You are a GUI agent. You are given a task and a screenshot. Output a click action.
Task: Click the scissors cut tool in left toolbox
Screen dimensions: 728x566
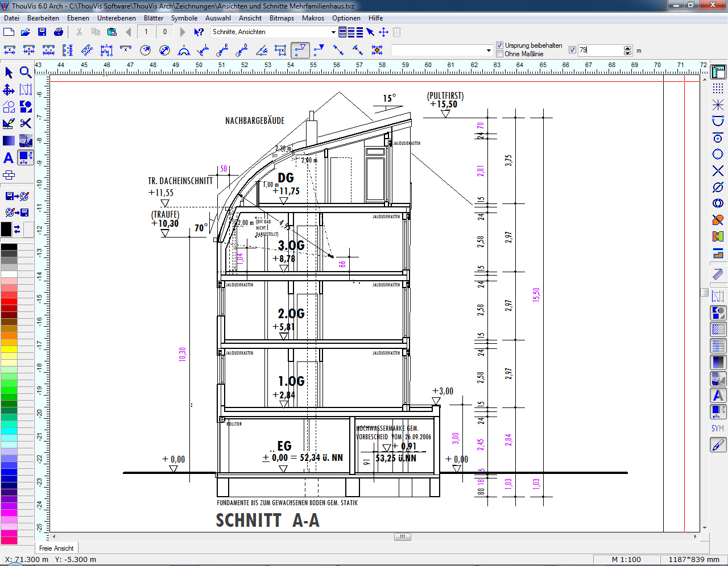click(26, 123)
